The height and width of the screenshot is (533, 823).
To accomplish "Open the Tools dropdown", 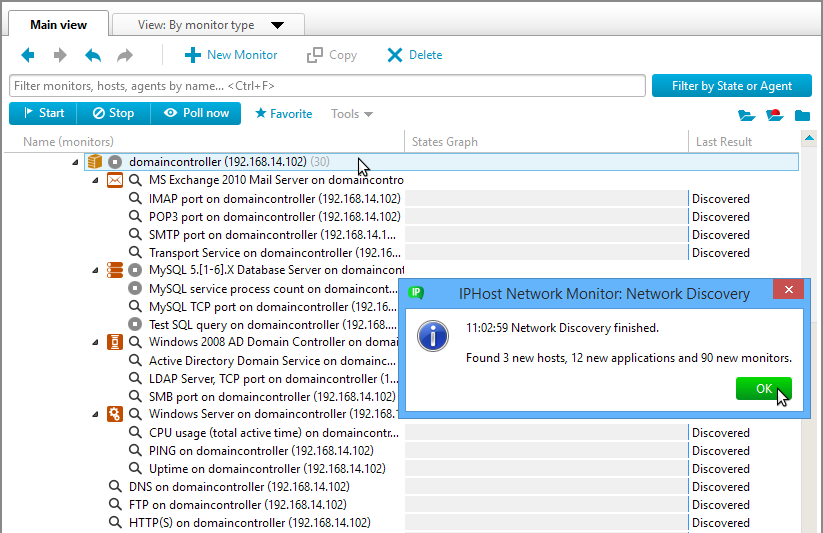I will click(352, 114).
